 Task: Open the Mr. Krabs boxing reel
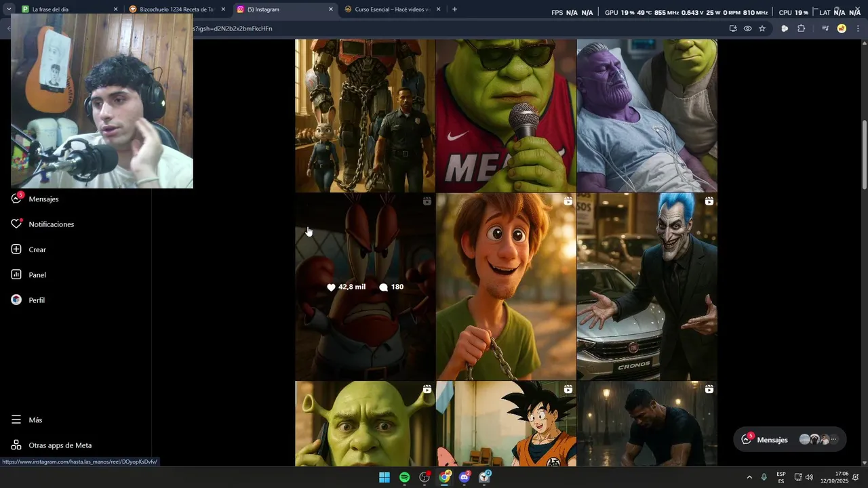[x=365, y=287]
